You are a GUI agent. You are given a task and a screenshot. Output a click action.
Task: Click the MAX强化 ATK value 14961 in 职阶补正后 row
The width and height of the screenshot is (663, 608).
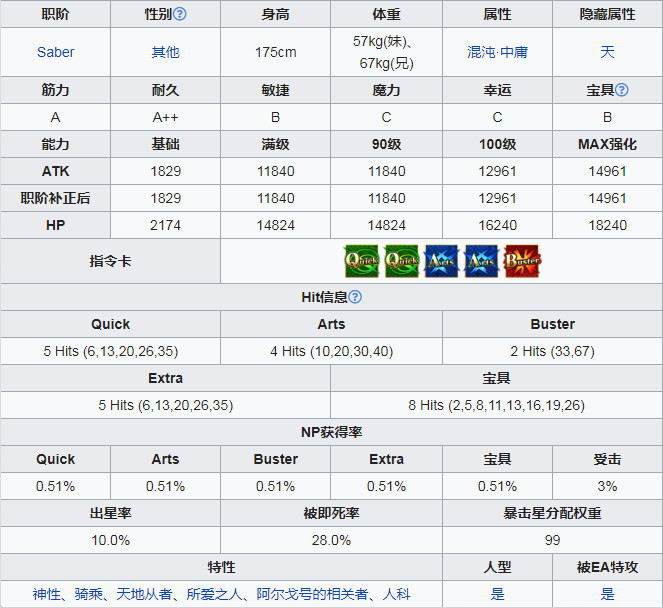pyautogui.click(x=607, y=198)
